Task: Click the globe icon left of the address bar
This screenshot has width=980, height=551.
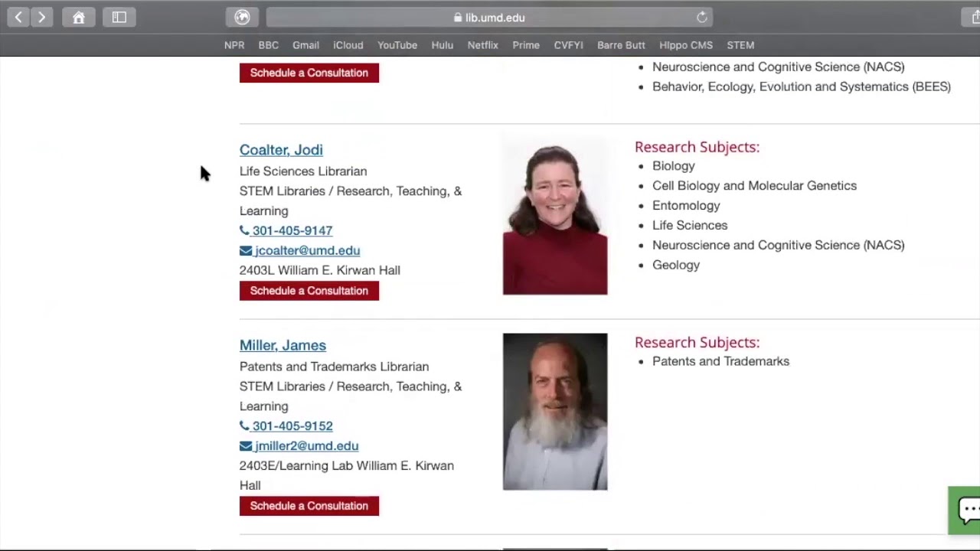Action: pos(242,17)
